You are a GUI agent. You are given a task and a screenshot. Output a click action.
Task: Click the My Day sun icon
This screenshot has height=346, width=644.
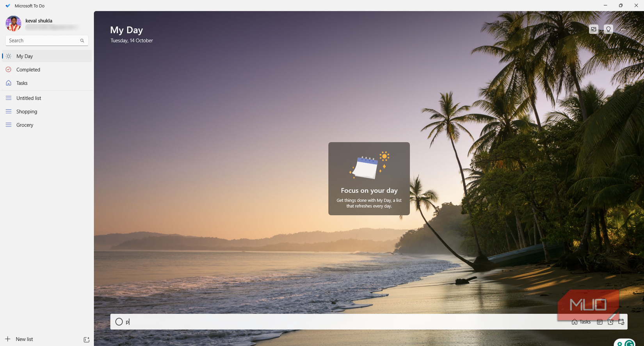9,56
